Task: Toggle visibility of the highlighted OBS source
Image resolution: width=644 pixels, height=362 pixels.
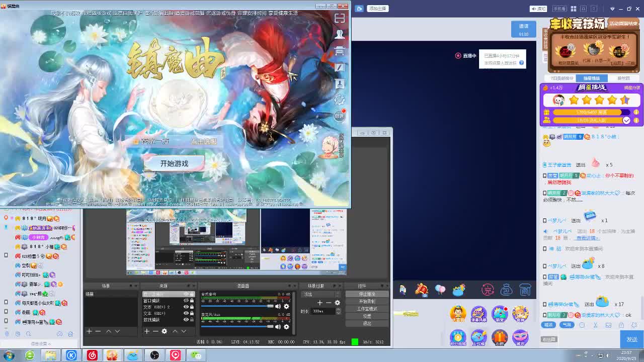Action: [186, 294]
